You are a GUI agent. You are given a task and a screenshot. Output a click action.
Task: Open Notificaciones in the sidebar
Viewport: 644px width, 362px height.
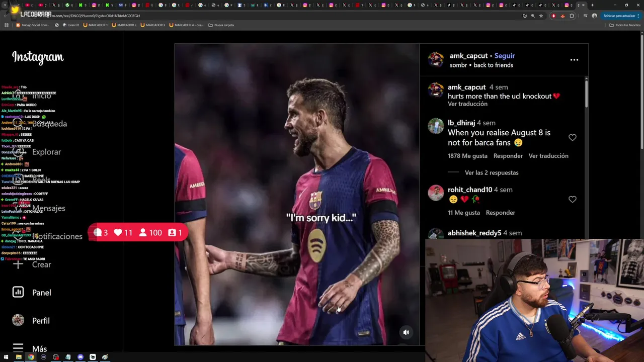coord(57,236)
